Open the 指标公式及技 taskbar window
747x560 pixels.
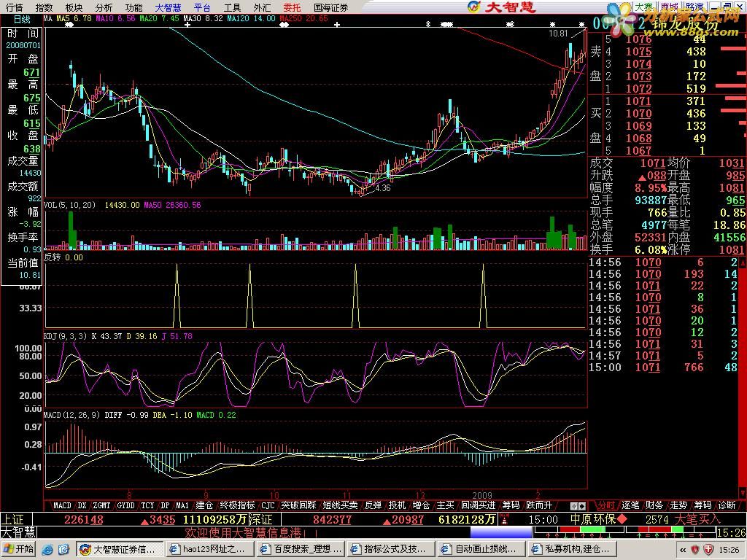[x=391, y=549]
